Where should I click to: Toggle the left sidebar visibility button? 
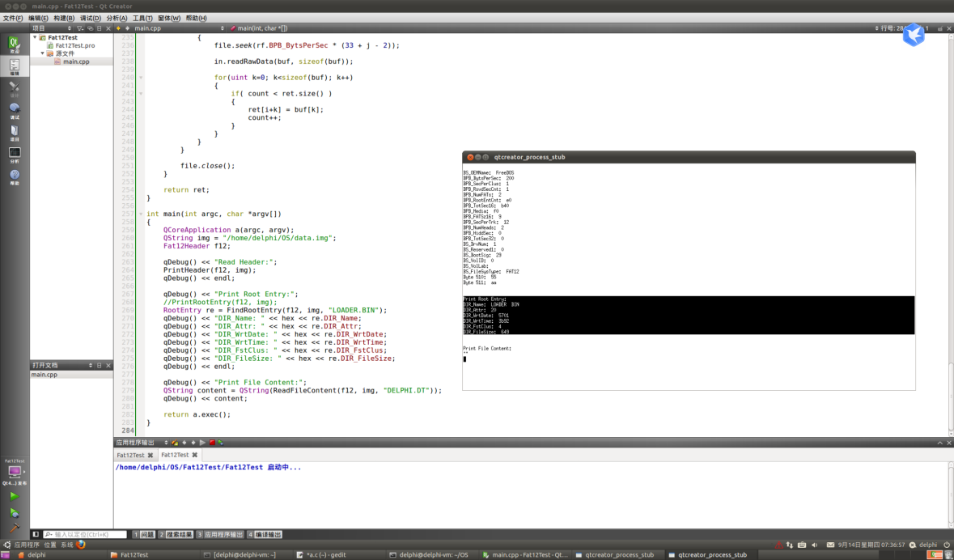[35, 534]
